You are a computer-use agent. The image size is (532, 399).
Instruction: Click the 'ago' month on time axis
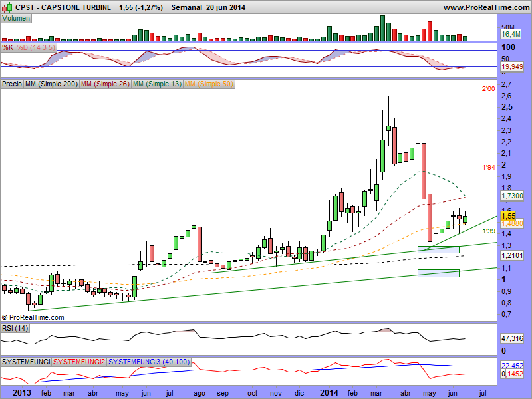click(x=199, y=393)
